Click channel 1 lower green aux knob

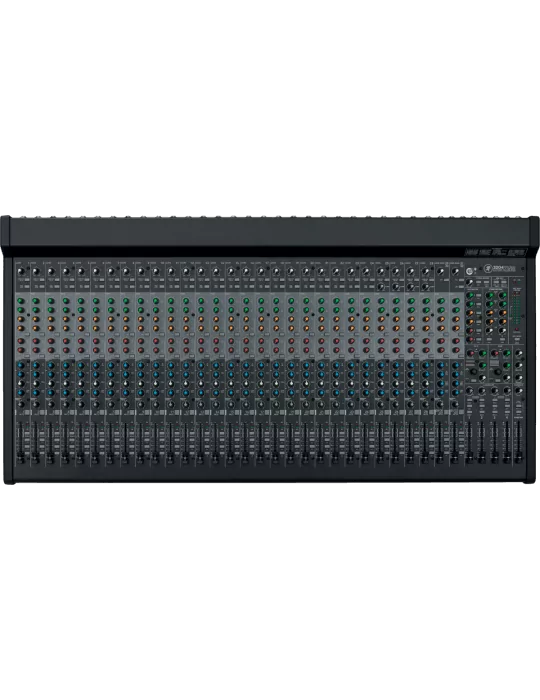(21, 309)
